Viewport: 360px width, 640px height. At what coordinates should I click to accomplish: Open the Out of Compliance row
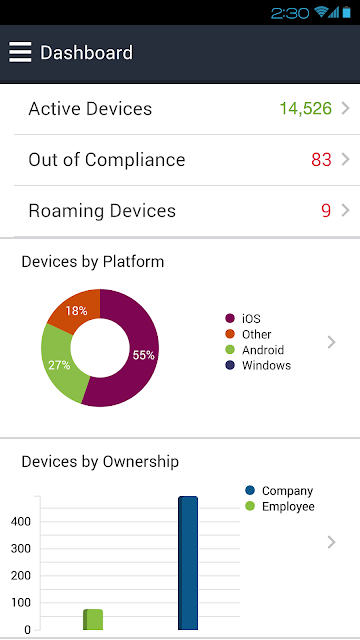pyautogui.click(x=187, y=160)
